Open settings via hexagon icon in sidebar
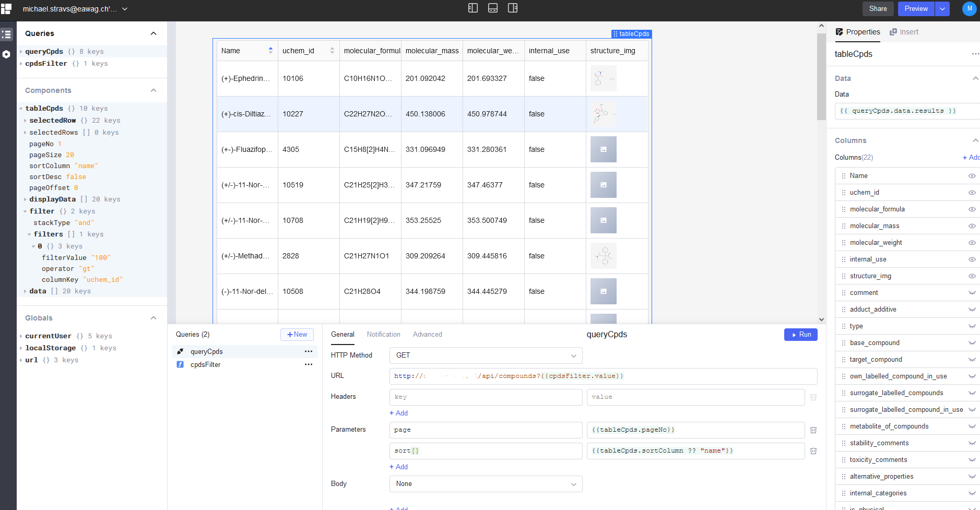 point(7,54)
